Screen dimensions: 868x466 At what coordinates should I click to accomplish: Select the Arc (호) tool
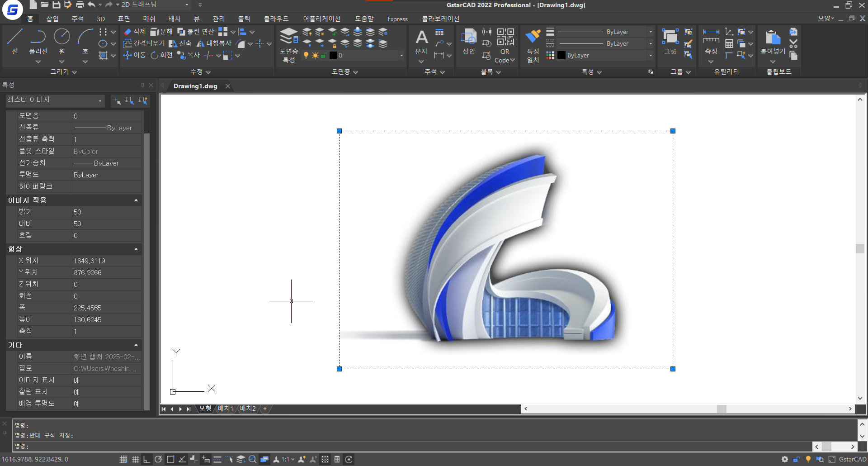pyautogui.click(x=85, y=41)
